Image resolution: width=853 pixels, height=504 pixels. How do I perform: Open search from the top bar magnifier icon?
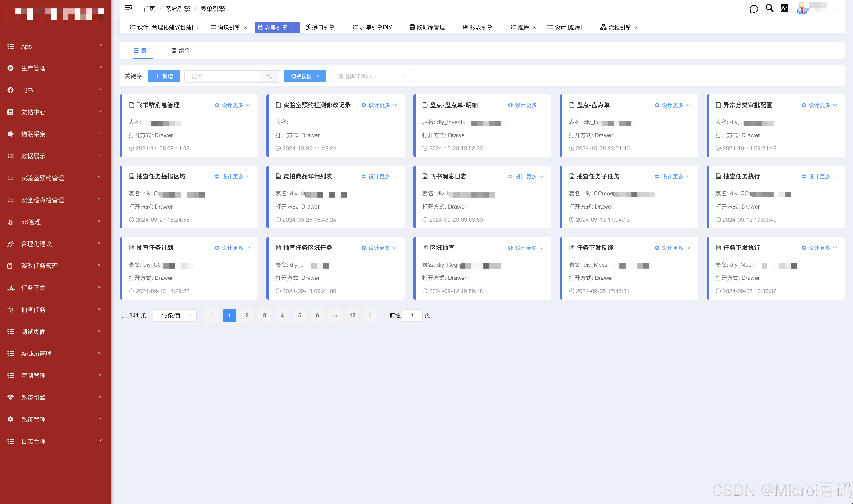(x=769, y=8)
